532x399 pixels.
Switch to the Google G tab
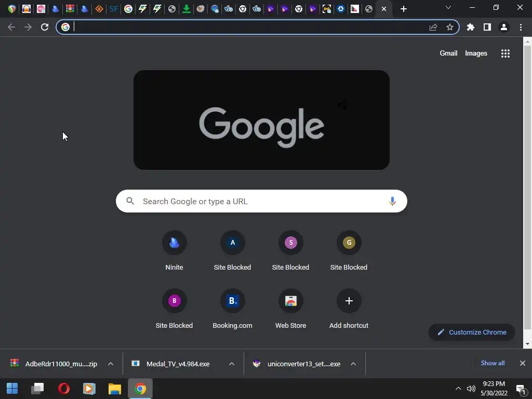128,9
